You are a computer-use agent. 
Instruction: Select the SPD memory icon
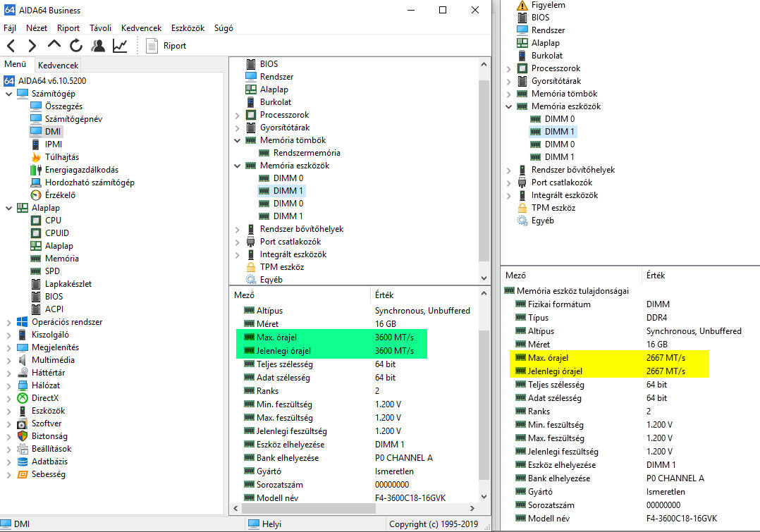[x=35, y=271]
